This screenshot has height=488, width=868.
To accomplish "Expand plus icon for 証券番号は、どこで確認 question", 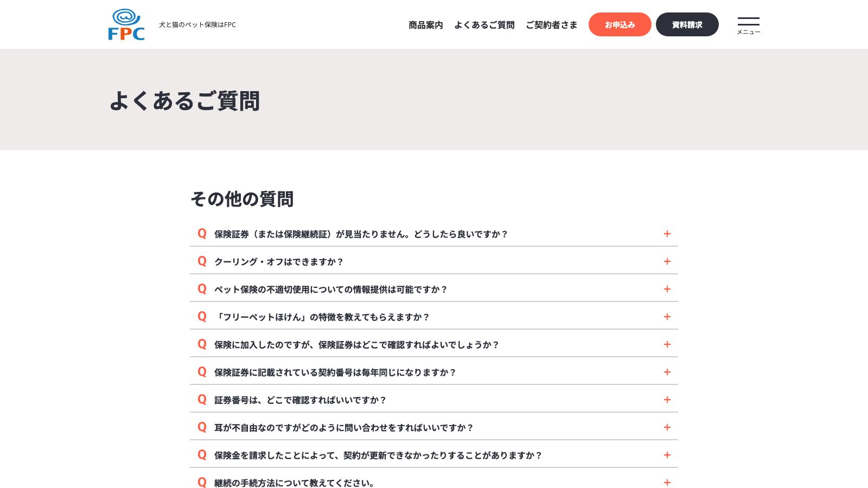I will 667,400.
